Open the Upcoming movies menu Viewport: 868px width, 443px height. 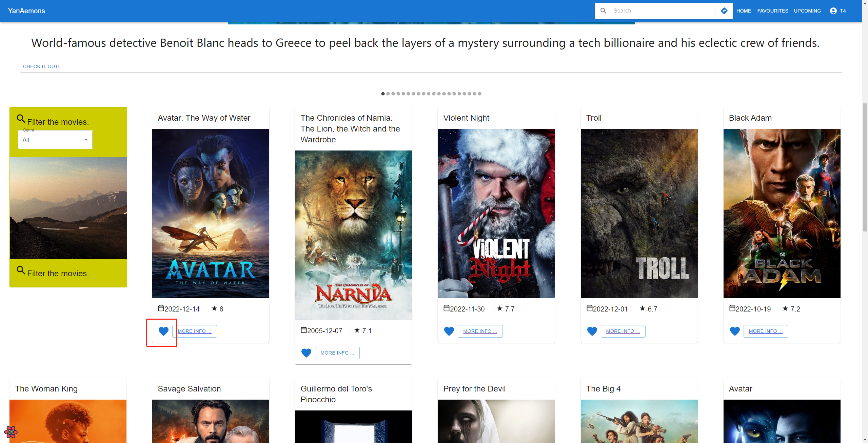[x=807, y=11]
